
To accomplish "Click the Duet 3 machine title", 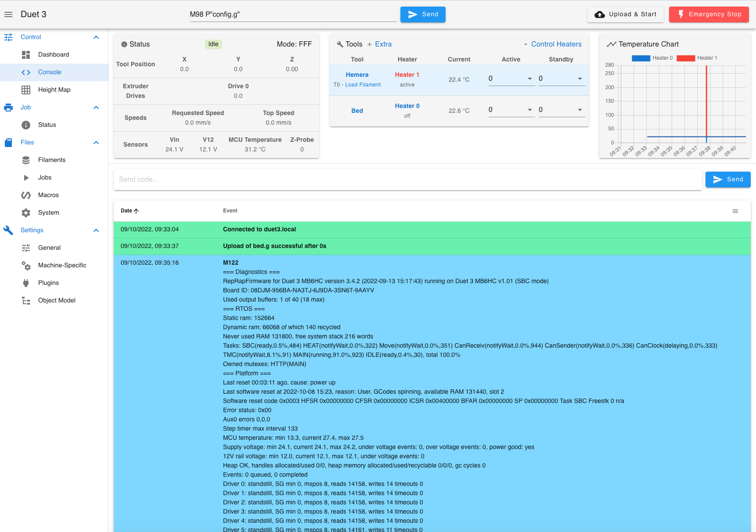I will coord(33,14).
